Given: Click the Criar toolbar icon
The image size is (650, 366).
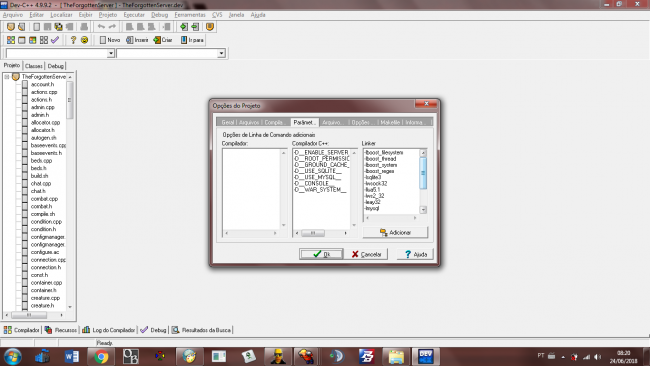Looking at the screenshot, I should pos(157,40).
